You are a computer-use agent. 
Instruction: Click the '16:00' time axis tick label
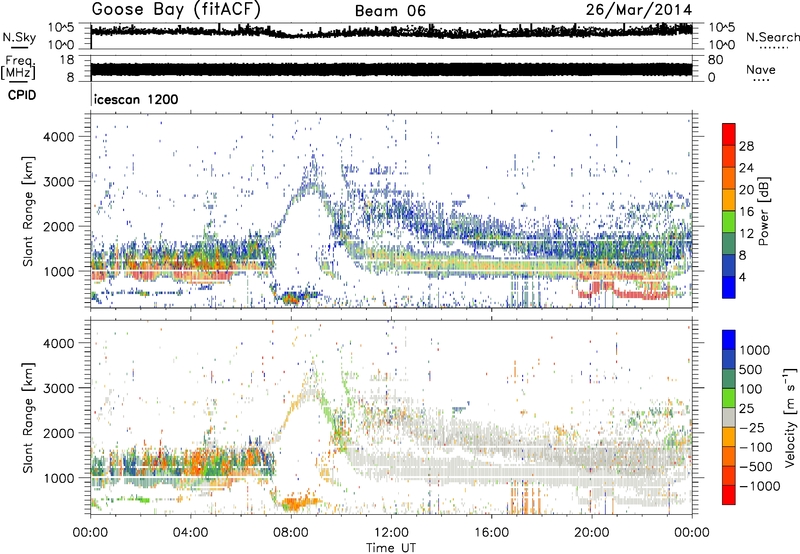click(x=491, y=533)
